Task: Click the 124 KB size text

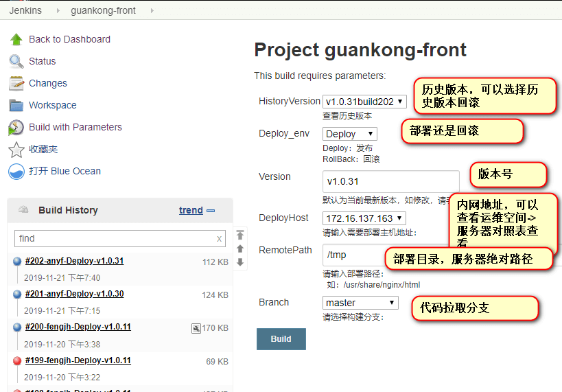Action: [x=215, y=295]
